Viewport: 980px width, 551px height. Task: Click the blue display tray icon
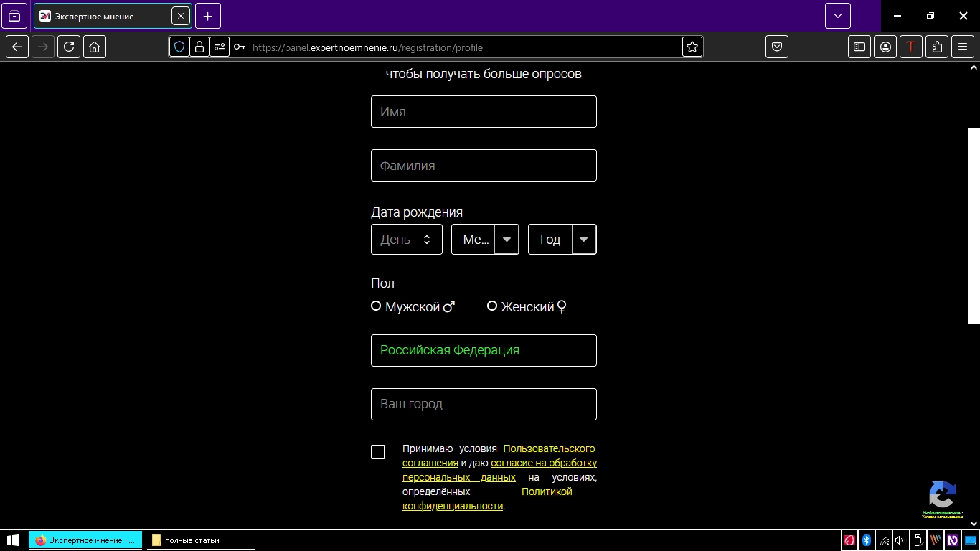(970, 540)
